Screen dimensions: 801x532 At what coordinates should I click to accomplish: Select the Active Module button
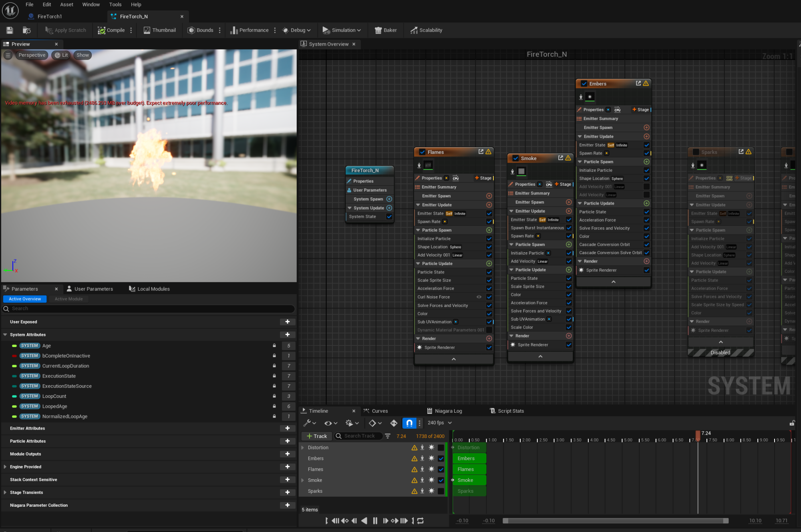(68, 299)
